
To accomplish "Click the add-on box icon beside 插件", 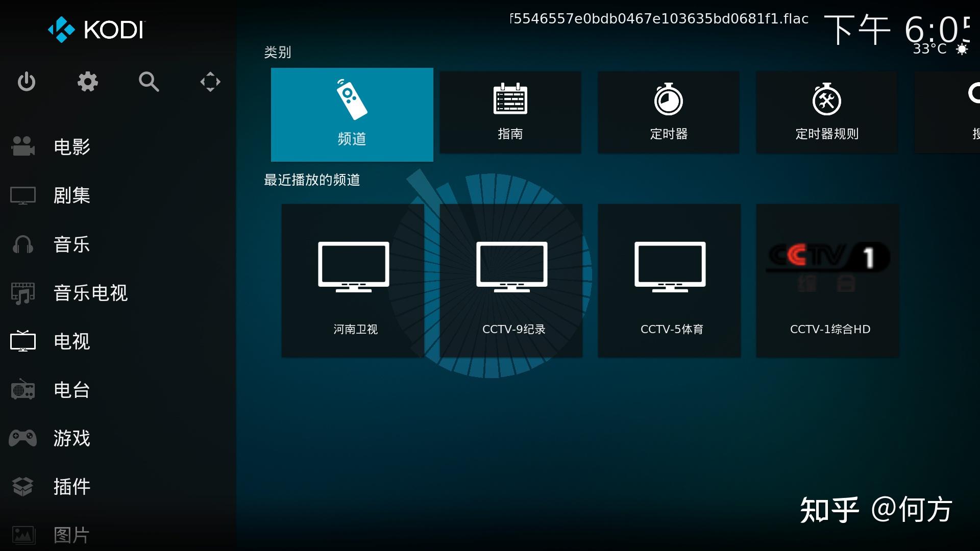I will coord(23,487).
